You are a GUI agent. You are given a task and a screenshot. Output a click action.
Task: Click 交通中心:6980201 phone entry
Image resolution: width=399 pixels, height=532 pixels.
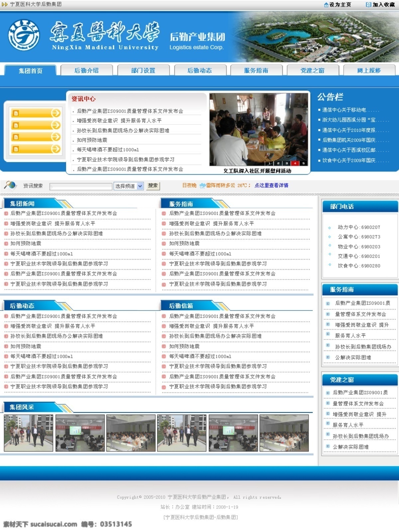(x=359, y=256)
